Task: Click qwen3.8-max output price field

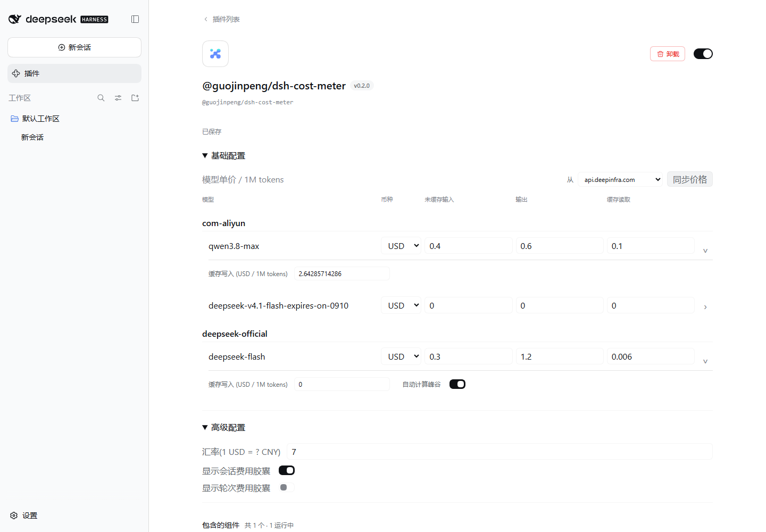Action: tap(560, 246)
